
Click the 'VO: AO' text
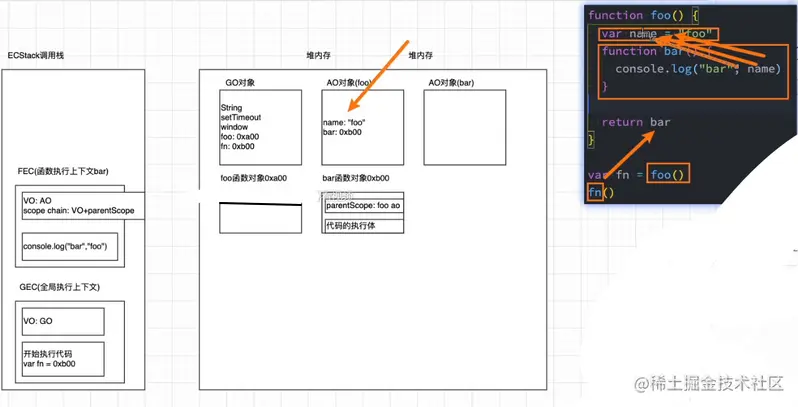(x=37, y=201)
